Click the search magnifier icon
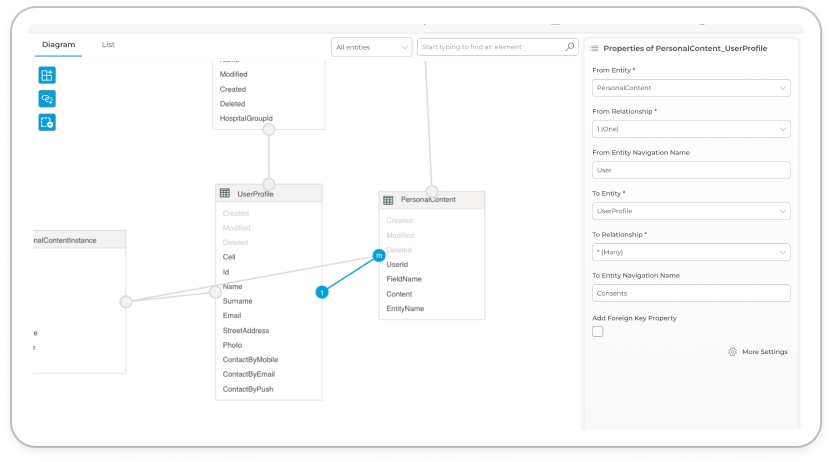This screenshot has height=462, width=833. click(570, 47)
